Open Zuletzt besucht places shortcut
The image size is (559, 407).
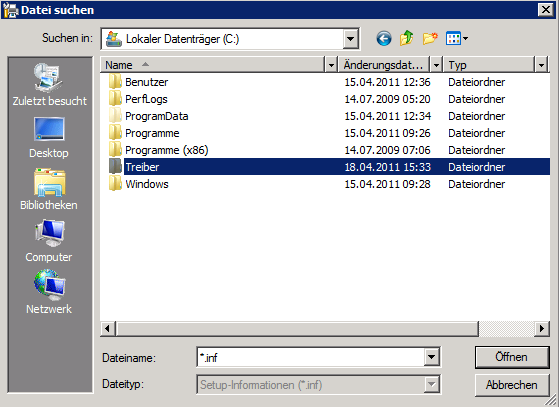coord(50,85)
